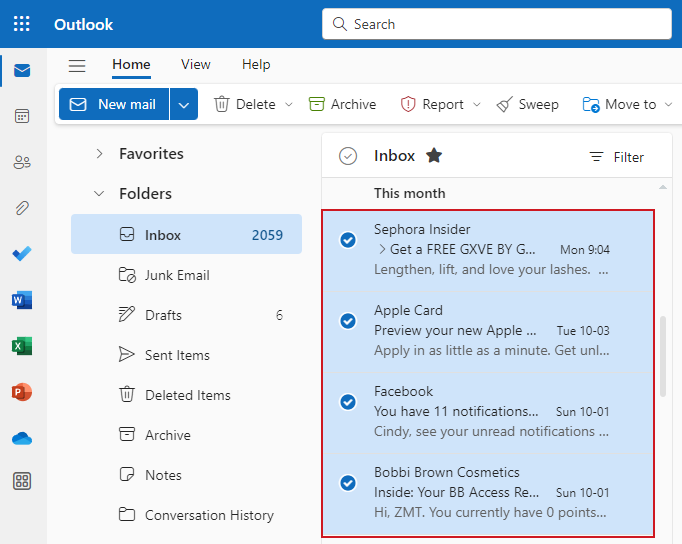This screenshot has width=682, height=544.
Task: Launch Excel from the left rail
Action: [x=22, y=346]
